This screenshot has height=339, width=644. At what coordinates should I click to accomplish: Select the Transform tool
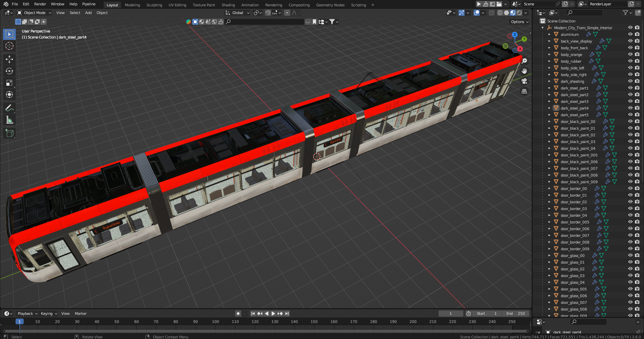click(9, 94)
